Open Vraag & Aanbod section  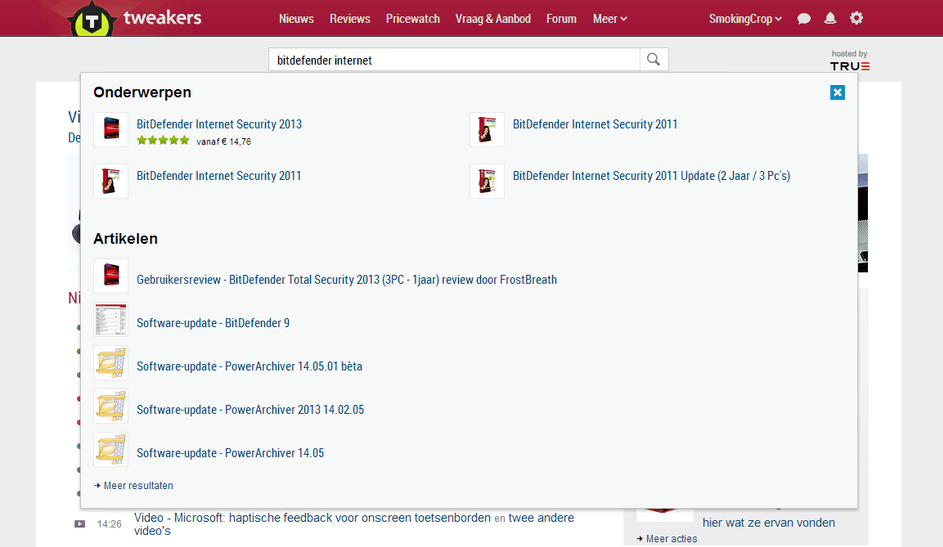pos(493,19)
